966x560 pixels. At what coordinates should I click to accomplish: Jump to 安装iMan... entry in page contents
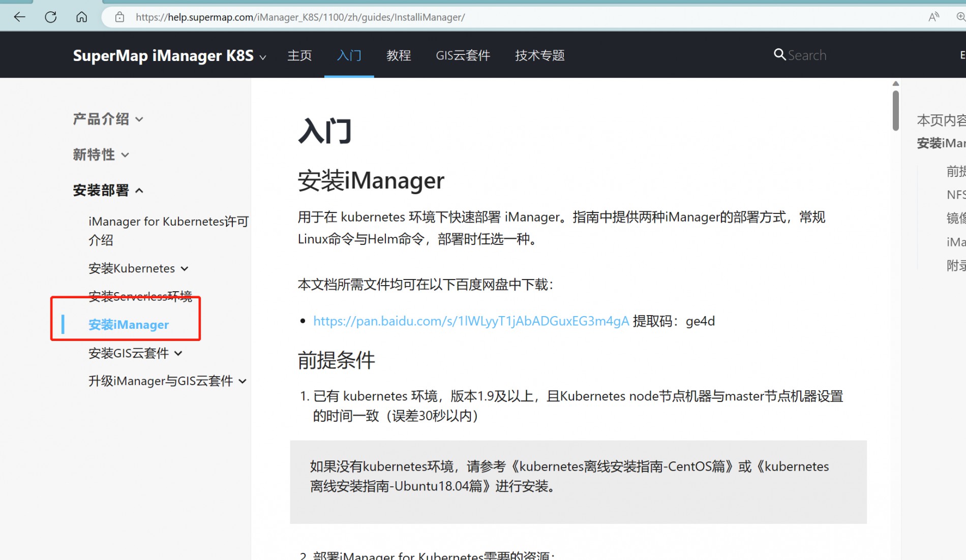tap(941, 143)
